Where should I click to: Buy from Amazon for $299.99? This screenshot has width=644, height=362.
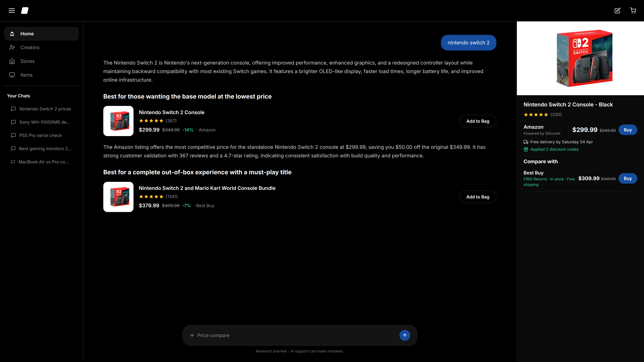(628, 130)
